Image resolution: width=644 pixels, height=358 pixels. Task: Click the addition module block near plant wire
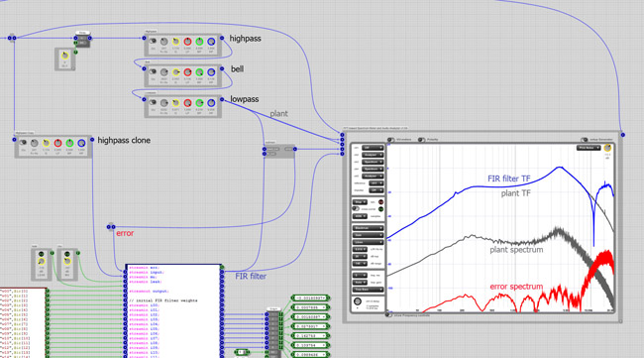[279, 151]
